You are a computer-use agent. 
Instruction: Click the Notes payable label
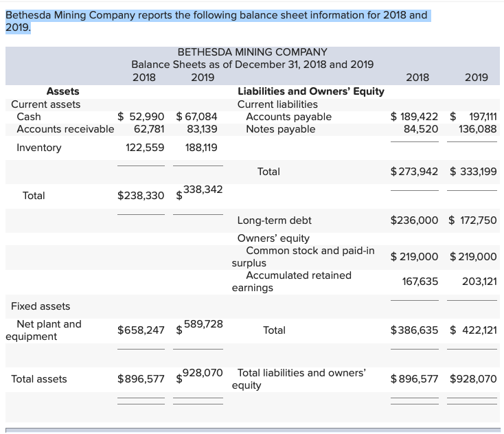point(281,129)
